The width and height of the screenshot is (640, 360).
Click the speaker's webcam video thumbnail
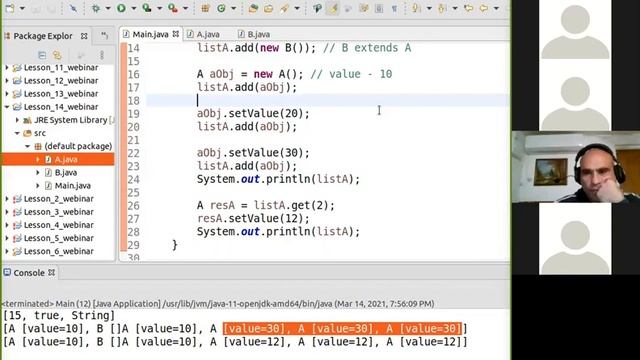click(576, 167)
